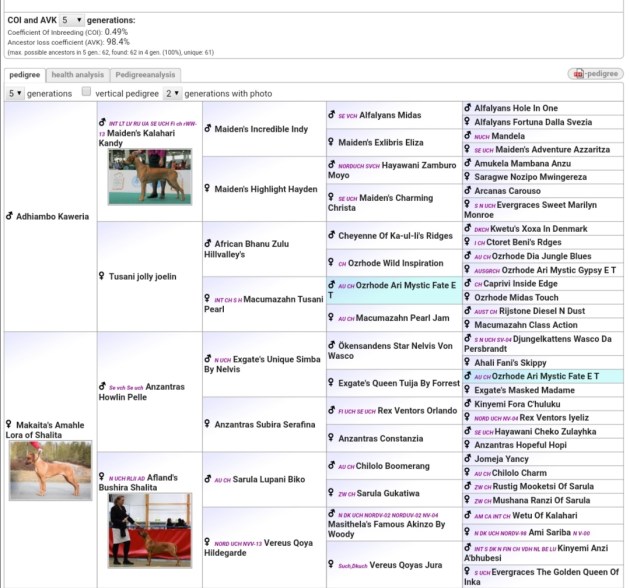Select the pedigree tab
Image resolution: width=630 pixels, height=588 pixels.
[x=24, y=75]
